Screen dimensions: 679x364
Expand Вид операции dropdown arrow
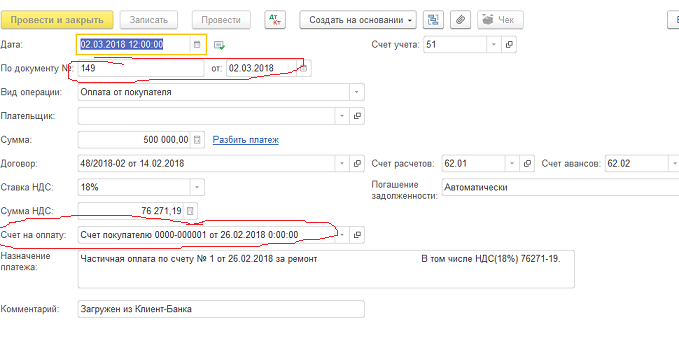356,92
